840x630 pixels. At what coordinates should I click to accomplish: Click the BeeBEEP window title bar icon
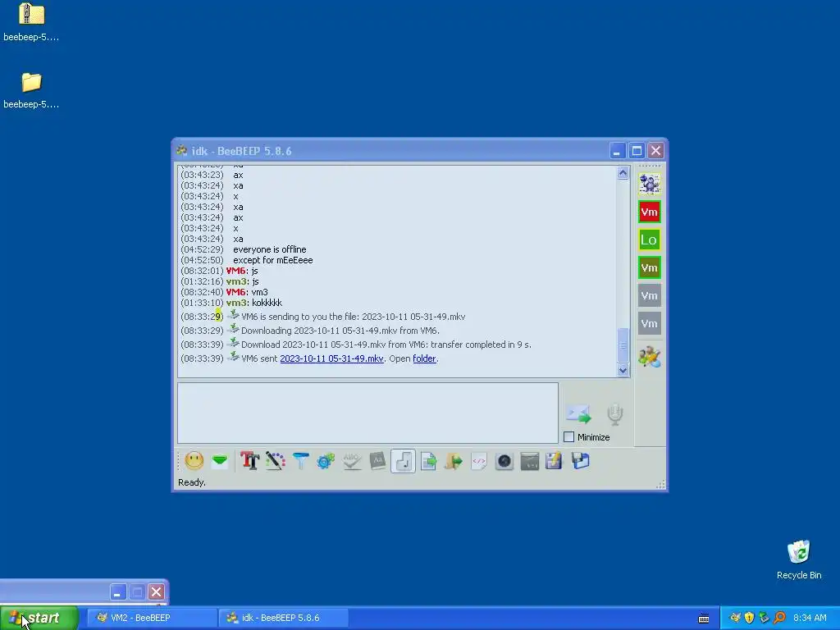[182, 151]
